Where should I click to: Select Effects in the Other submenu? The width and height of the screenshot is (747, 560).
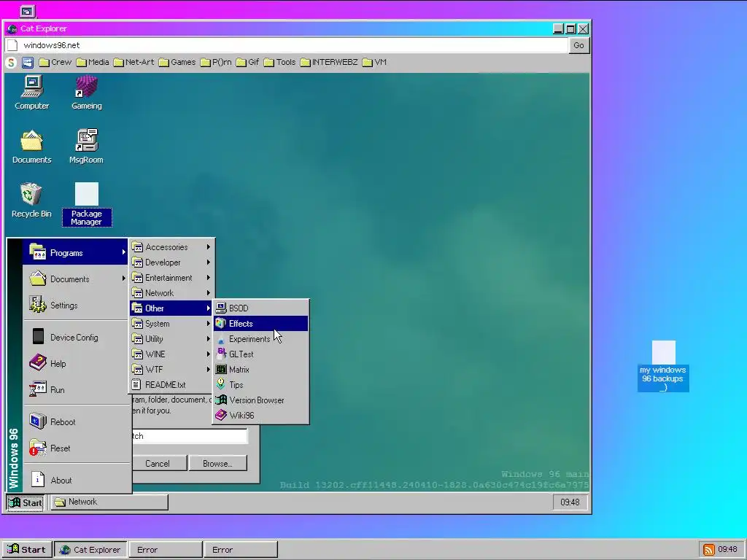pyautogui.click(x=260, y=323)
